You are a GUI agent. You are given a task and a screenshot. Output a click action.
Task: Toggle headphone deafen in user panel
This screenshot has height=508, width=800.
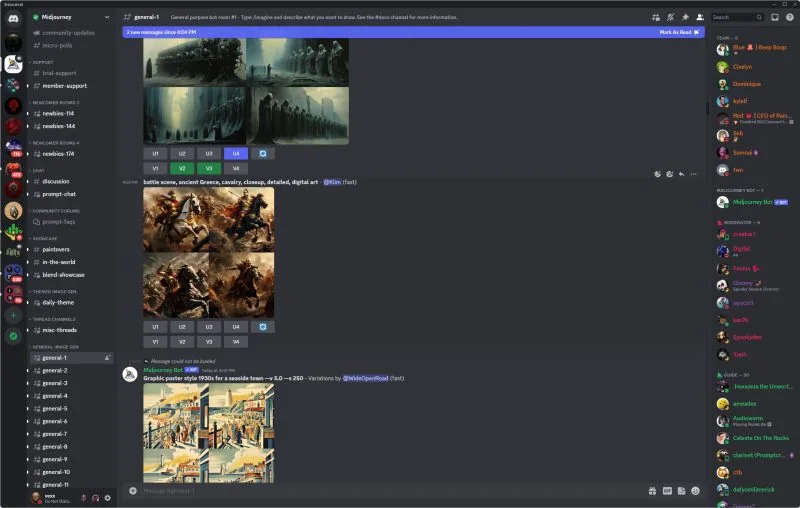95,498
